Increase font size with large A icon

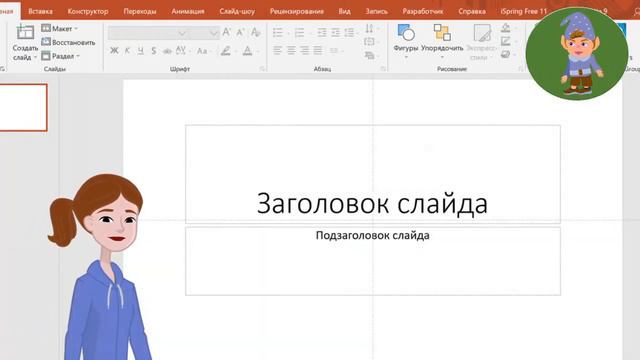[227, 33]
